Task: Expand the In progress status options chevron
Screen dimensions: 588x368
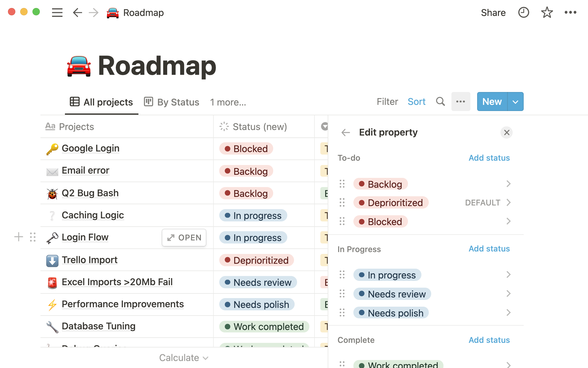Action: coord(508,275)
